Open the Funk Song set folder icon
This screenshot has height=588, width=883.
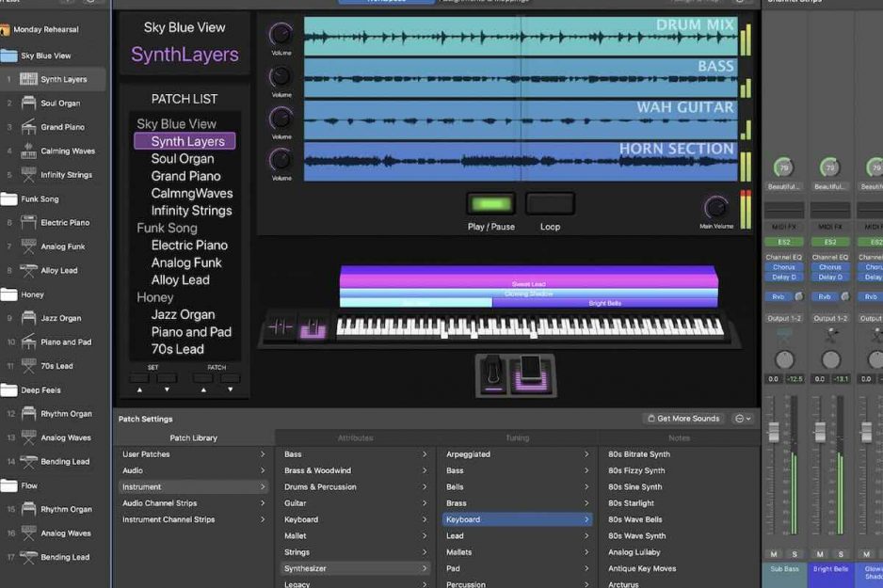coord(9,199)
